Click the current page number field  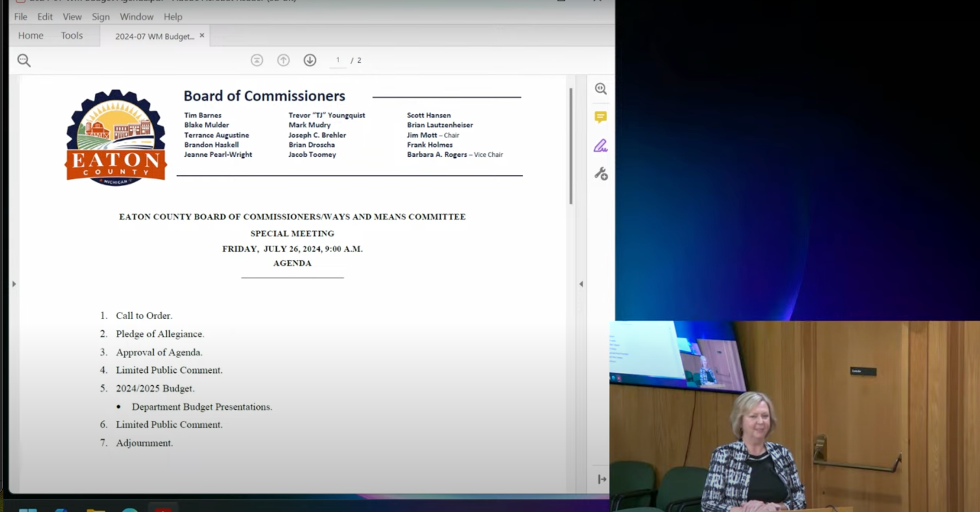point(338,60)
